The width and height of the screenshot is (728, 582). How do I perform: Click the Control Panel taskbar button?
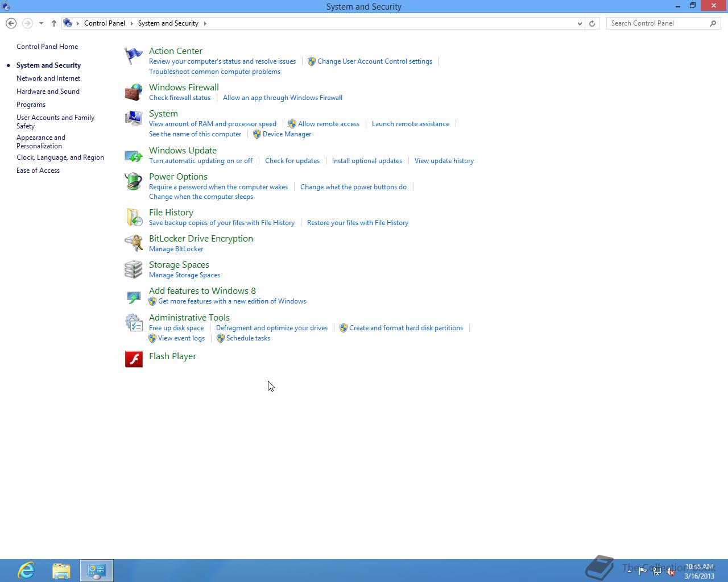[x=97, y=570]
